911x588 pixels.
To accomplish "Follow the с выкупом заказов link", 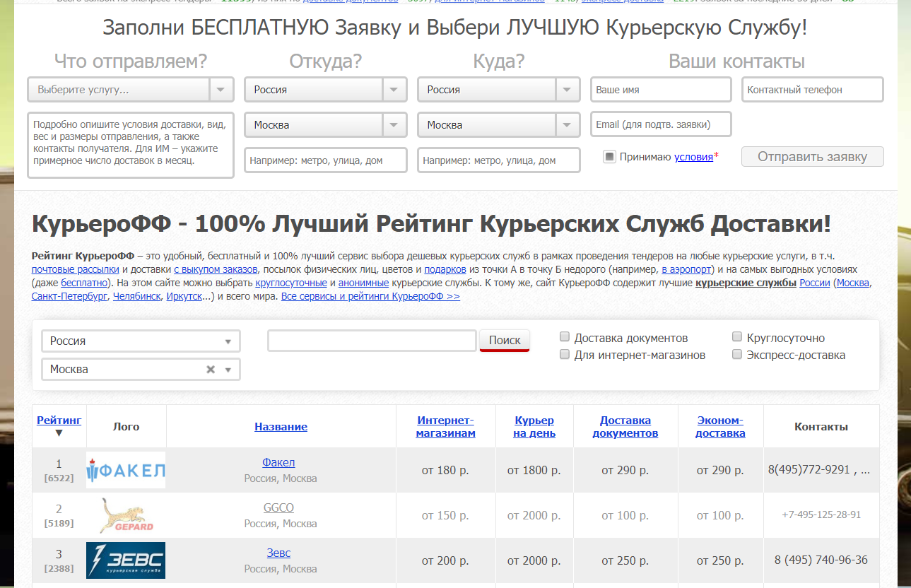I will (x=216, y=269).
